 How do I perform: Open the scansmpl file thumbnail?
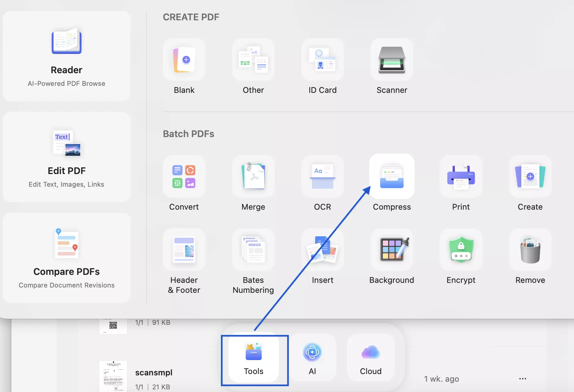[113, 376]
